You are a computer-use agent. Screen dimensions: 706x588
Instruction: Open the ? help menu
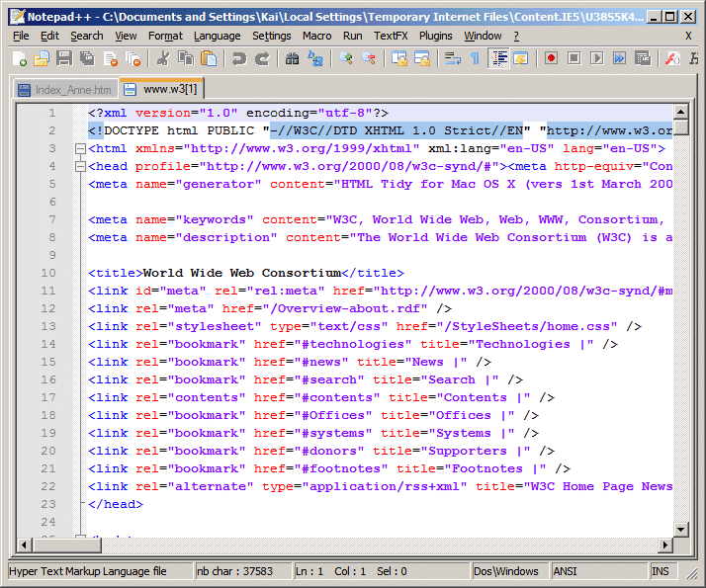pyautogui.click(x=516, y=36)
